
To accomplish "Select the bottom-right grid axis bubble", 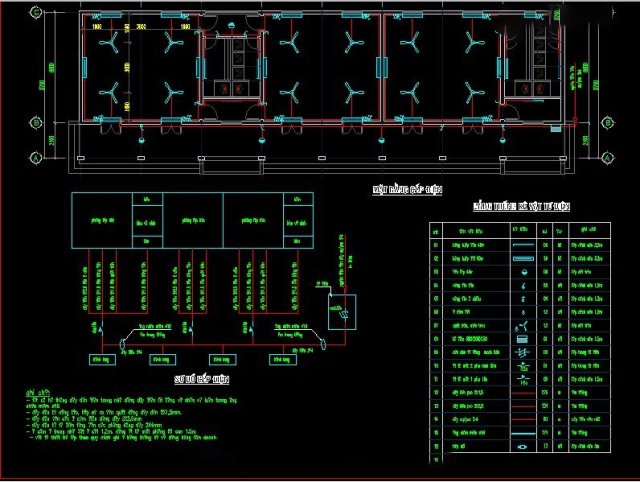I will tap(610, 158).
